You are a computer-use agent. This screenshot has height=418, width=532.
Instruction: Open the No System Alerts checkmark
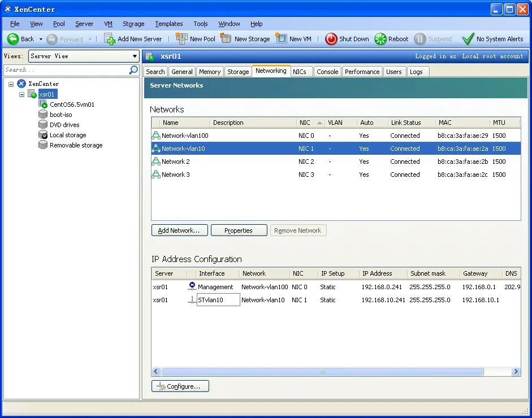468,39
